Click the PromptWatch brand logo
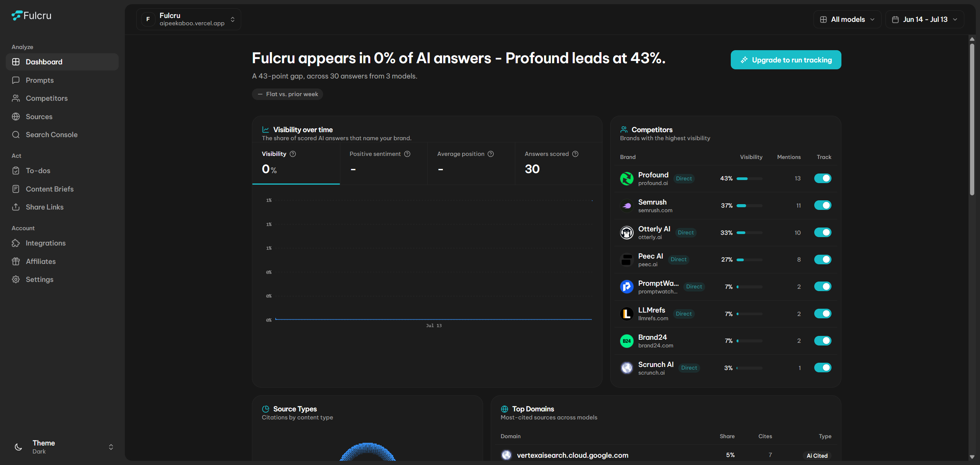Screen dimensions: 980x465 (627, 287)
